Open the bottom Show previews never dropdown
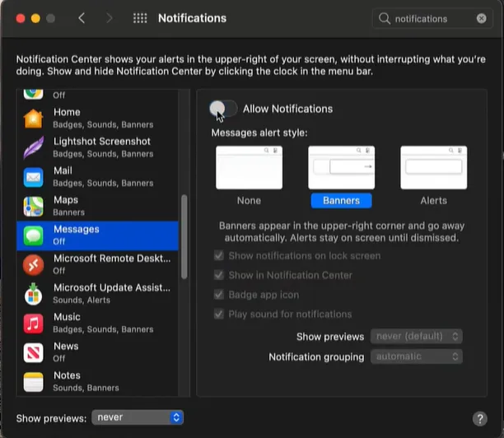This screenshot has height=438, width=504. (138, 417)
